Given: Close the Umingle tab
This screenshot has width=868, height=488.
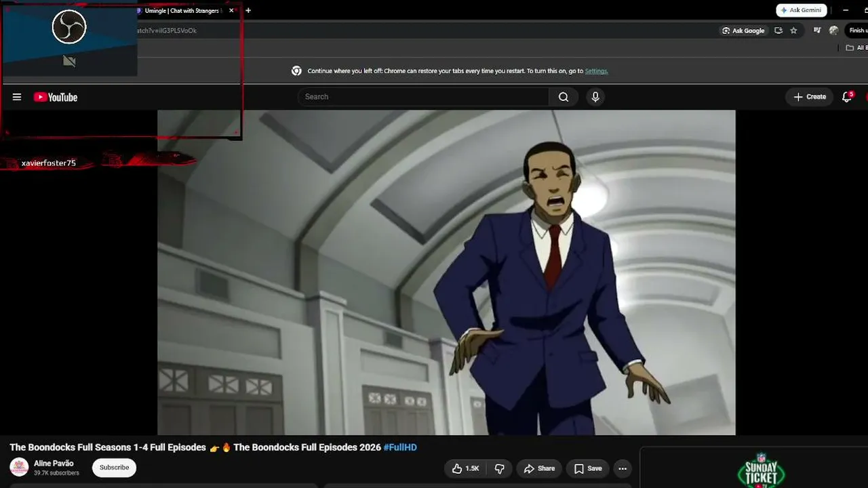Looking at the screenshot, I should [x=231, y=10].
